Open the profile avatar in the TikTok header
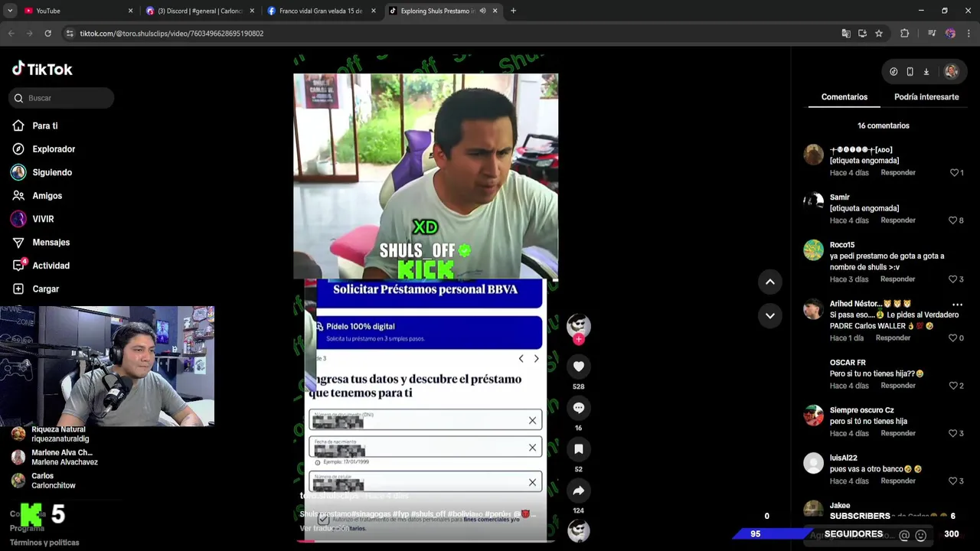Screen dimensions: 980x551 click(951, 71)
